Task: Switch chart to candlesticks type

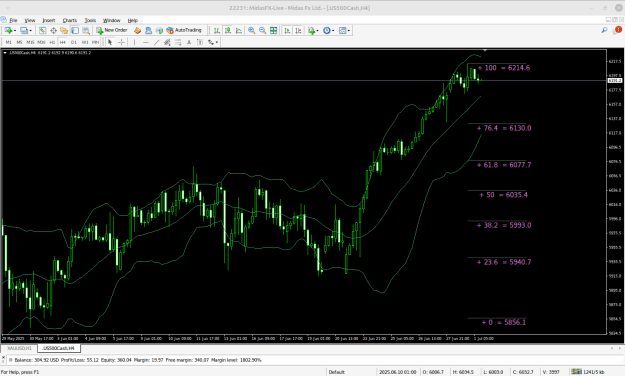Action: point(228,30)
